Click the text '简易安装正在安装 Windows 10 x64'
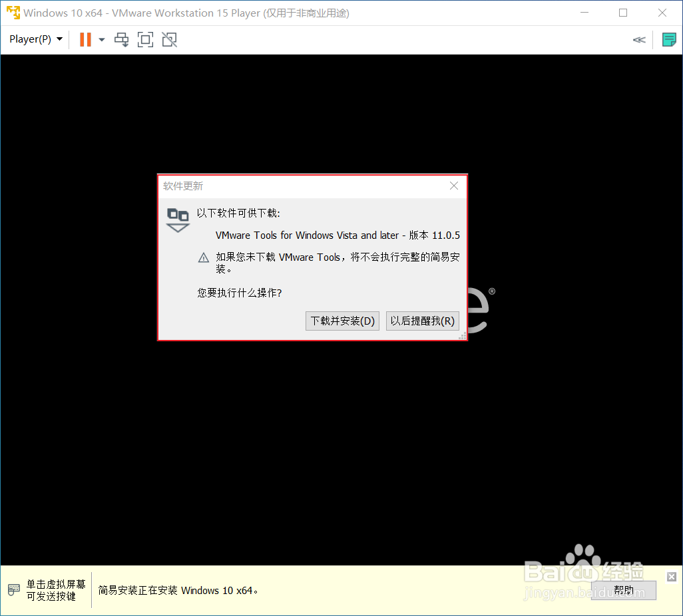The height and width of the screenshot is (616, 683). point(175,590)
